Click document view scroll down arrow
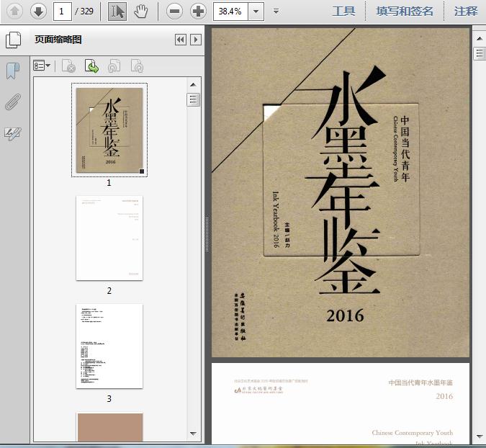 (480, 436)
